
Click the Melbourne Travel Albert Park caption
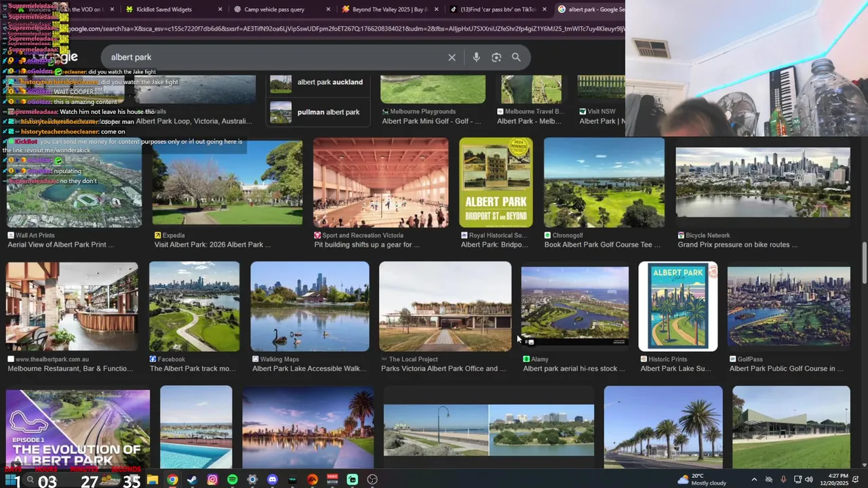[529, 121]
